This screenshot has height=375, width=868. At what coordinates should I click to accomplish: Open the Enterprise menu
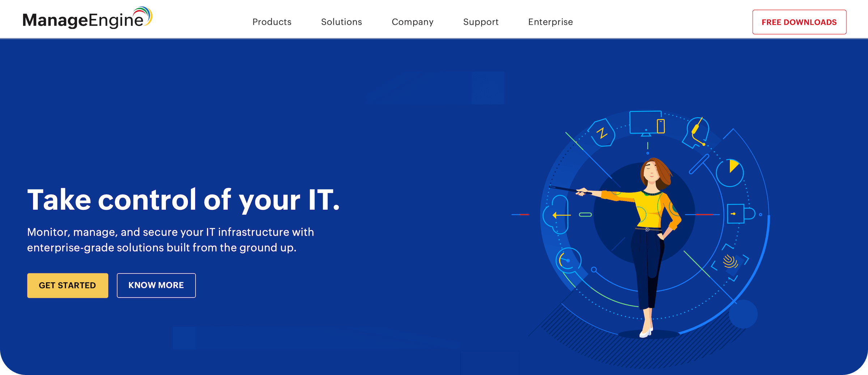550,22
